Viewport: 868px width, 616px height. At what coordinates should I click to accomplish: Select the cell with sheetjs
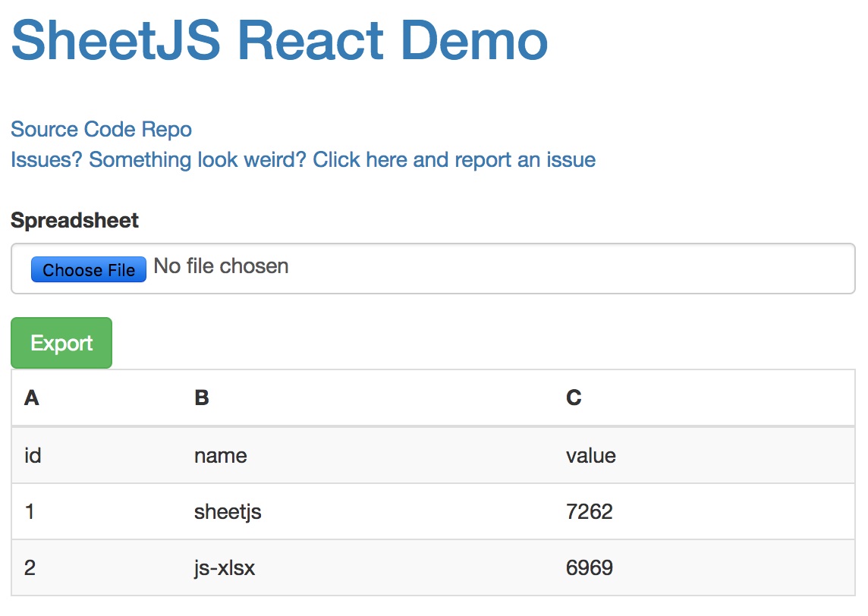[x=228, y=512]
